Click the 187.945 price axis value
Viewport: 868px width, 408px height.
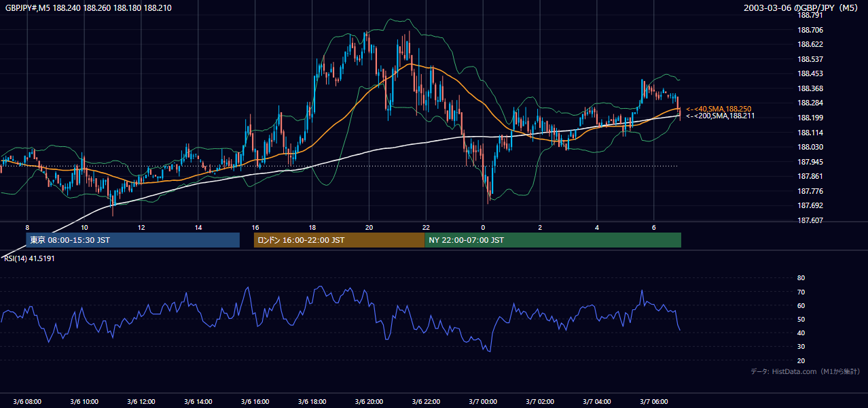pos(810,162)
